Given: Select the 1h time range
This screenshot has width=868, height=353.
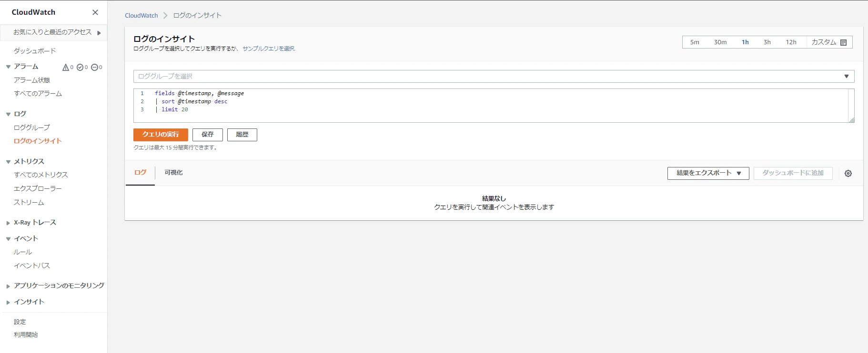Looking at the screenshot, I should [745, 42].
